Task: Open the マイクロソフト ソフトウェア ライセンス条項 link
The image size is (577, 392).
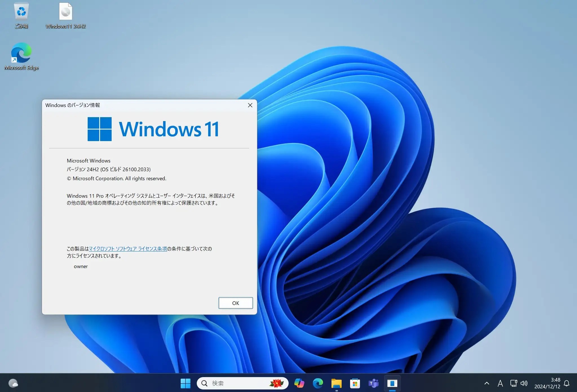Action: (128, 249)
